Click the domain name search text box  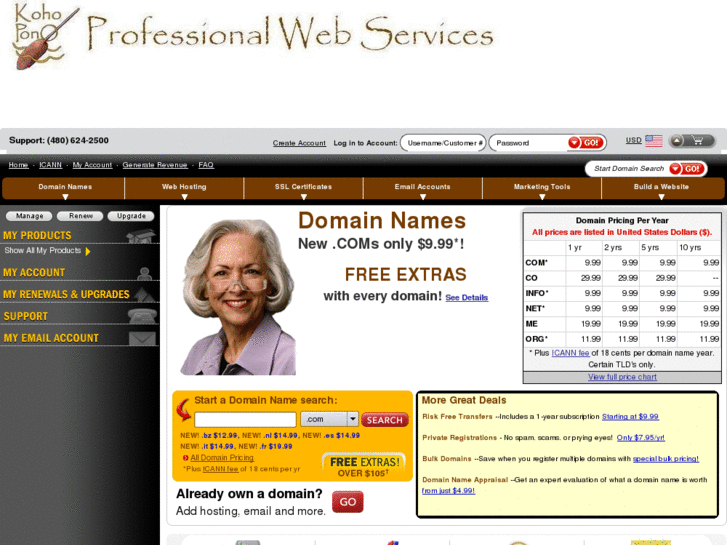coord(245,419)
